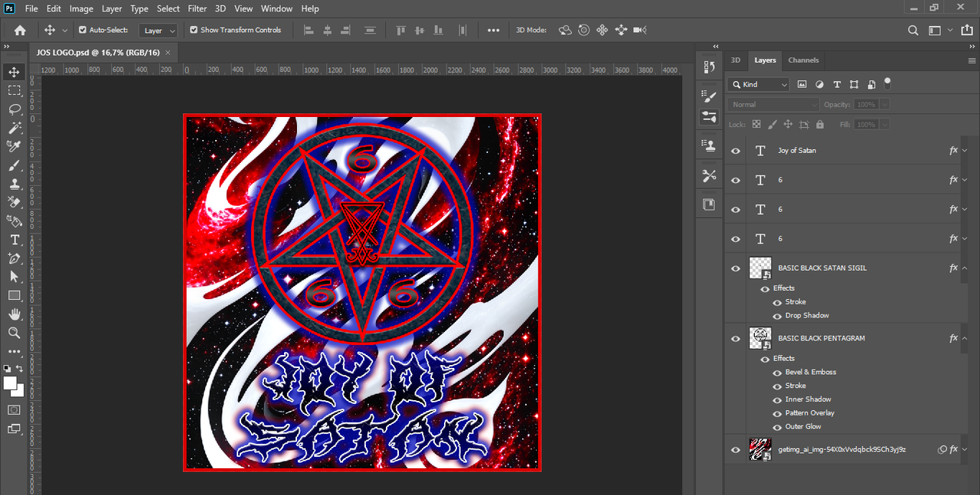Open the Auto-Select Layer dropdown
Viewport: 980px width, 495px height.
[158, 31]
